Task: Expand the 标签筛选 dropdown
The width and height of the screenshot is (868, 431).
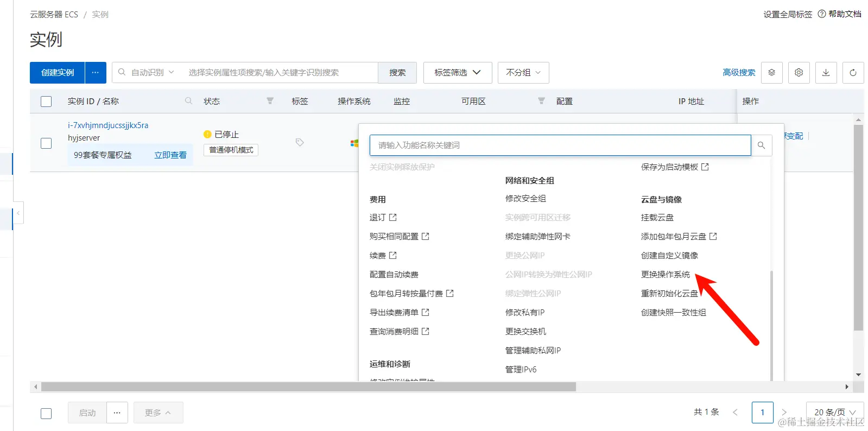Action: (458, 72)
